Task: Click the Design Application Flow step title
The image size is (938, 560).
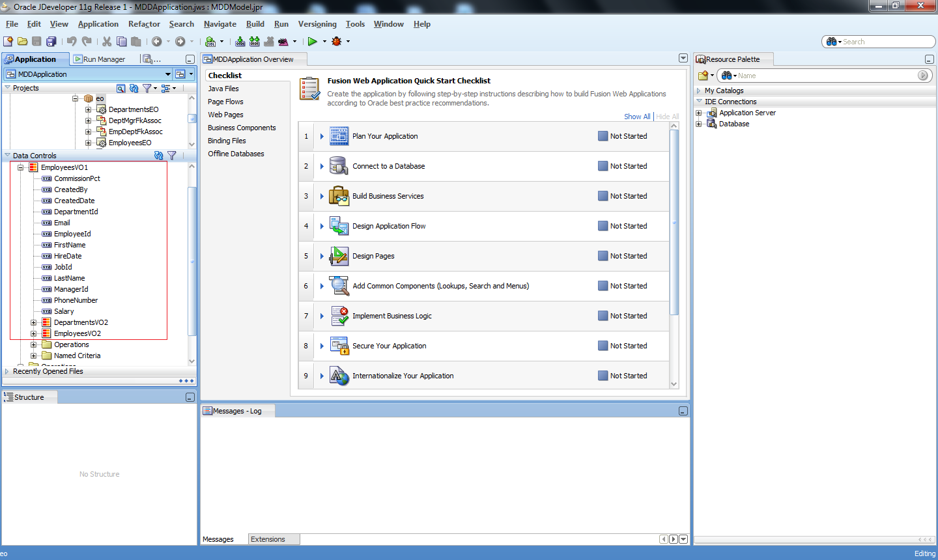Action: click(389, 226)
